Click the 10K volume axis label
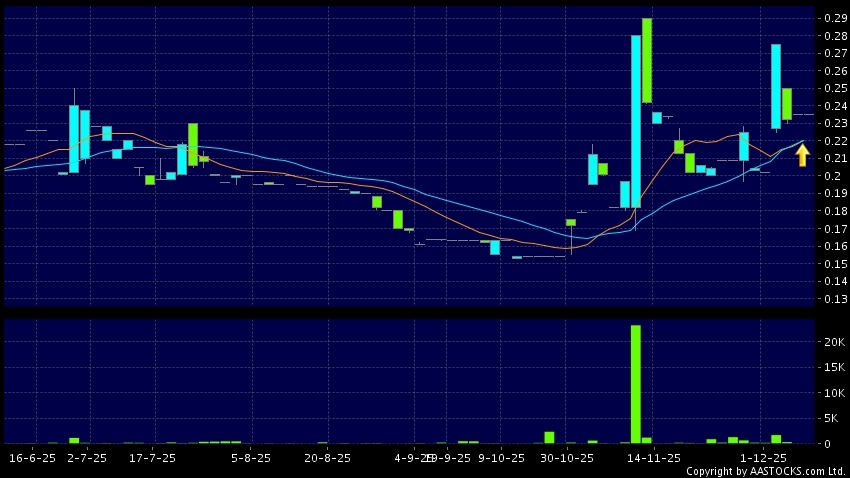850x478 pixels. pos(833,393)
